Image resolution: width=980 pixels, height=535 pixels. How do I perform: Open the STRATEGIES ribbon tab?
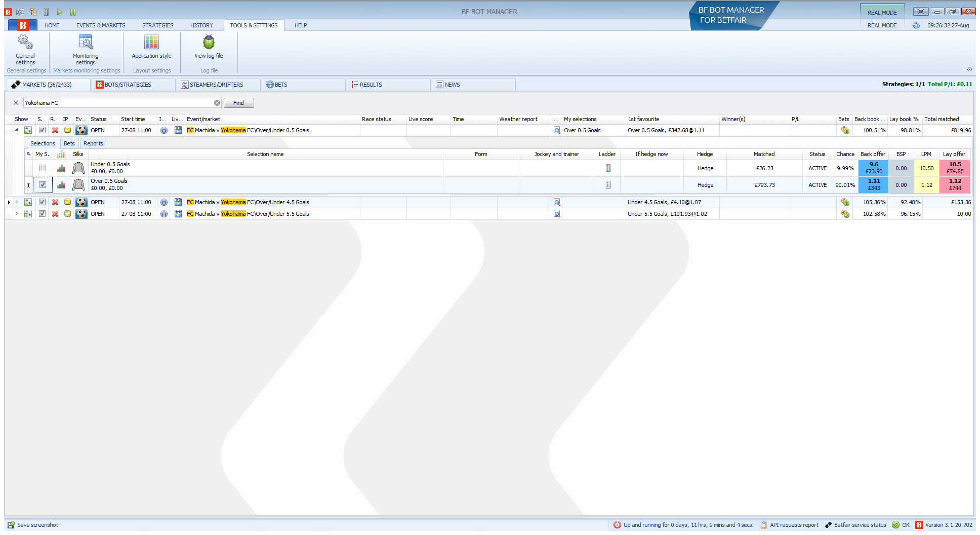click(x=157, y=25)
